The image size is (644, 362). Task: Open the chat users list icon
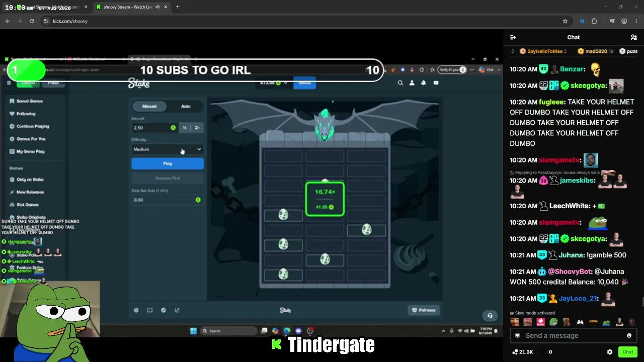[633, 37]
